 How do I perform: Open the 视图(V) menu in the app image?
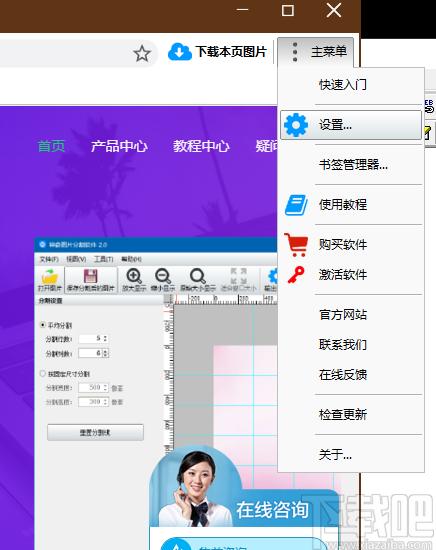click(76, 259)
